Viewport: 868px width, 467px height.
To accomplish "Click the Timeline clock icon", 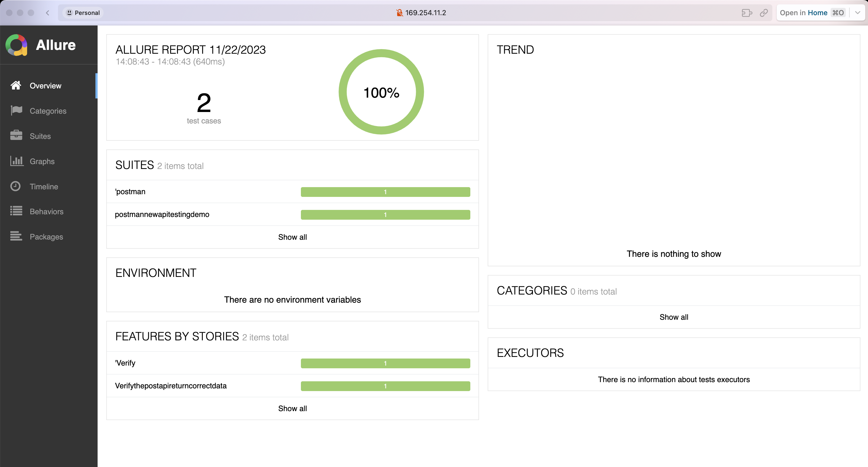I will coord(15,186).
